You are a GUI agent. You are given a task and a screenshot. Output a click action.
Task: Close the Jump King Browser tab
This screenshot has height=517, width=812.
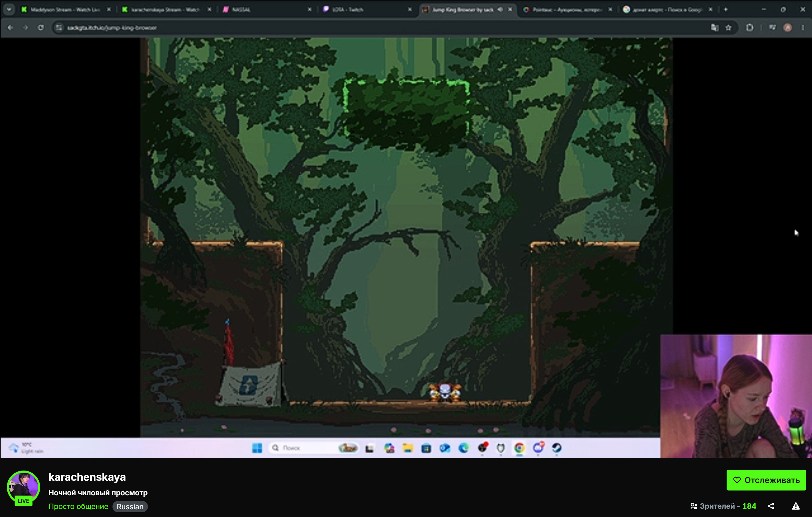pyautogui.click(x=510, y=10)
